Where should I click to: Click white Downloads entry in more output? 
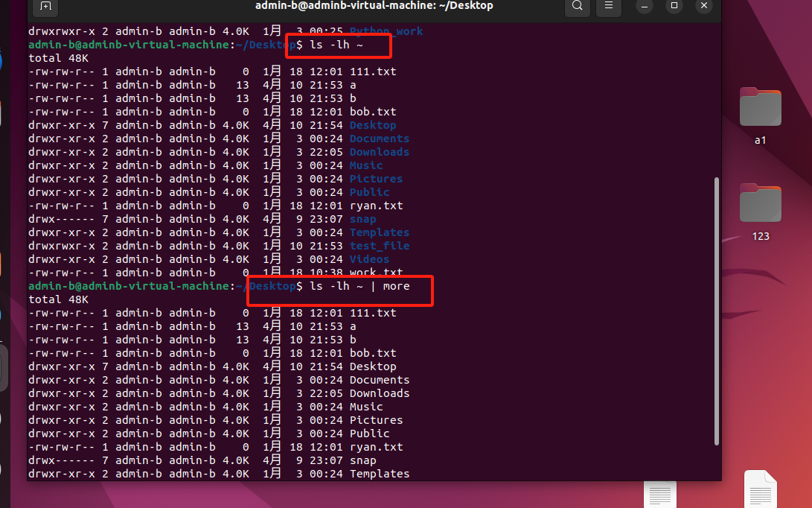[x=379, y=394]
